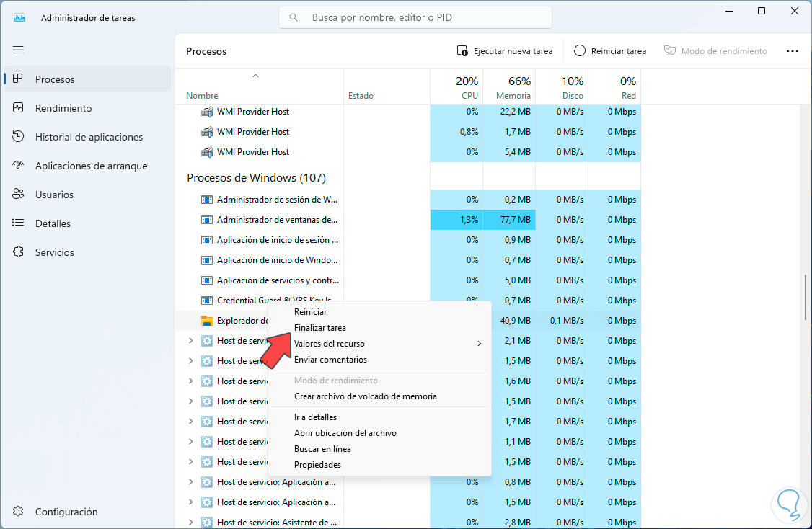
Task: Click the Procesos sidebar icon
Action: pyautogui.click(x=18, y=79)
